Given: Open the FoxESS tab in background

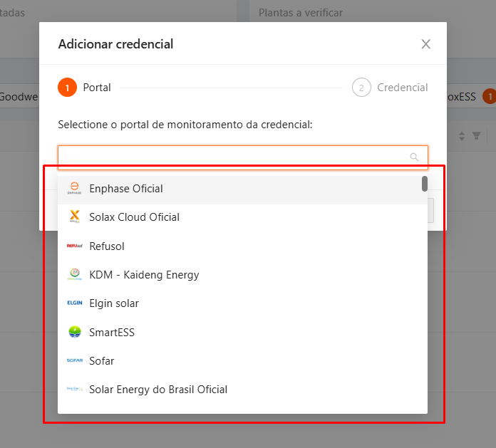Looking at the screenshot, I should (x=461, y=96).
